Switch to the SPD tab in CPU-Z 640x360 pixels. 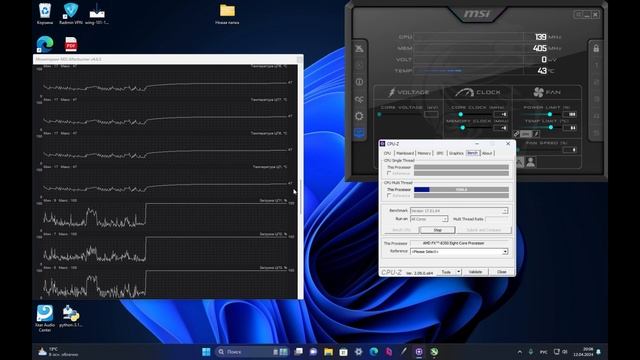point(440,153)
